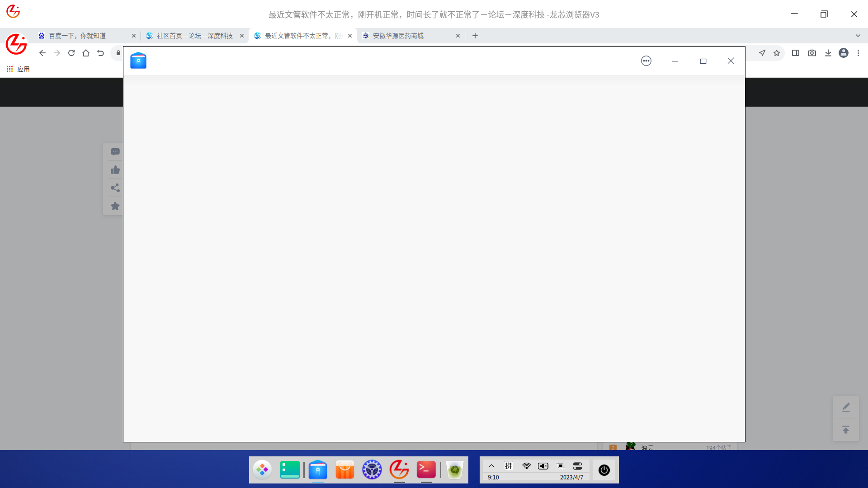Go to browser home page

click(86, 53)
